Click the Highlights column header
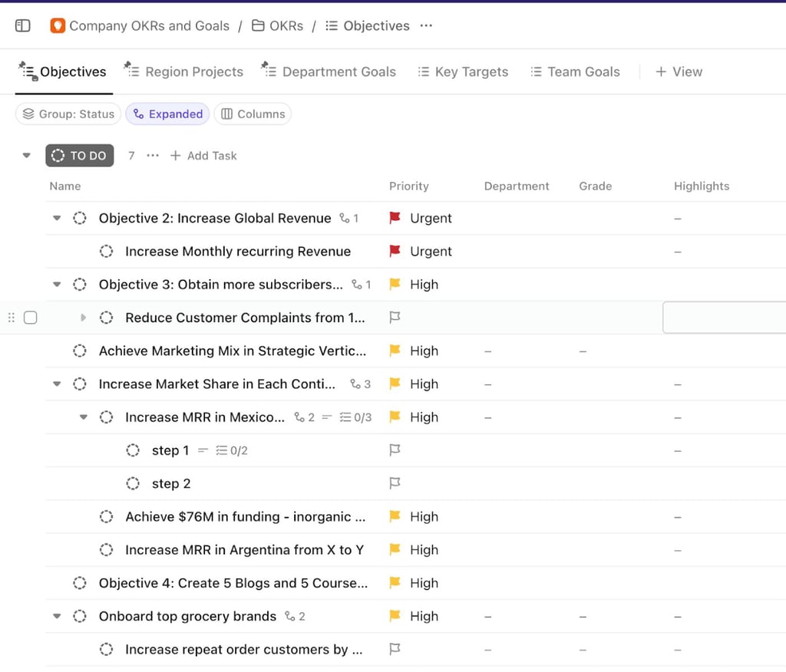The height and width of the screenshot is (672, 786). [x=702, y=186]
